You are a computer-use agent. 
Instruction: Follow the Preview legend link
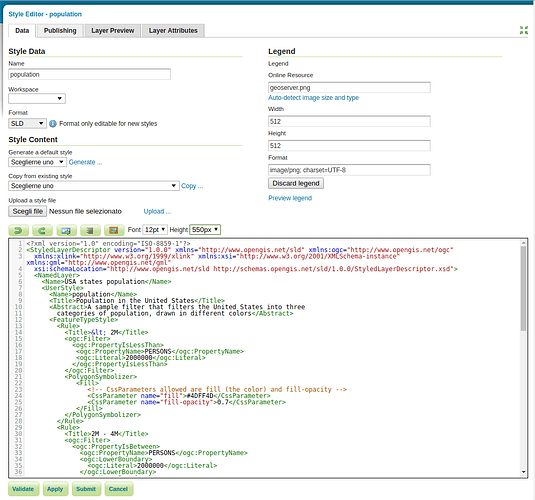[290, 198]
